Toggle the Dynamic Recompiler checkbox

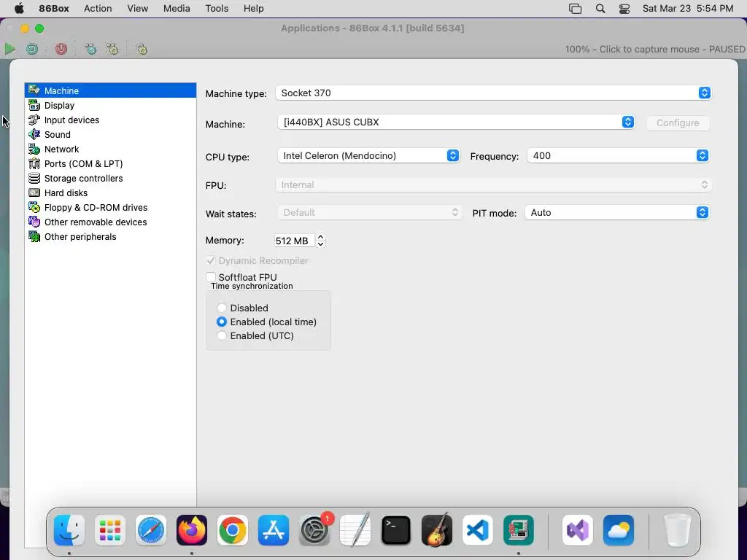[x=211, y=260]
